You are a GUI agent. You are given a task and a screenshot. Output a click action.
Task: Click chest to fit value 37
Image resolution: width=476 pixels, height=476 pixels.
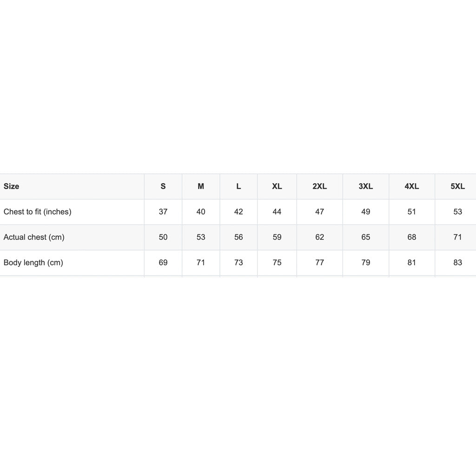[x=163, y=212]
